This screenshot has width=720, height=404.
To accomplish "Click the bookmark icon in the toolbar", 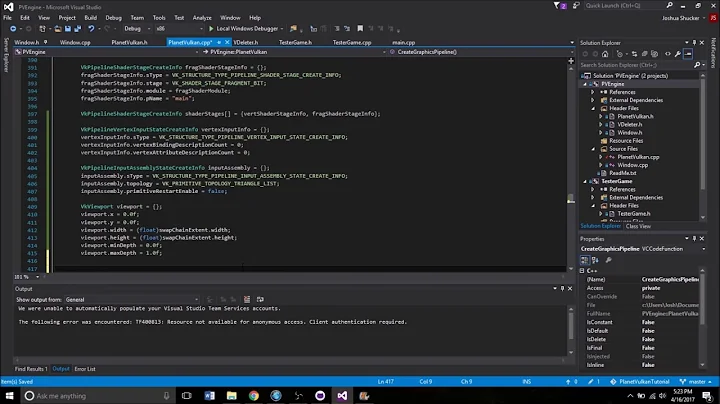I will (x=360, y=28).
